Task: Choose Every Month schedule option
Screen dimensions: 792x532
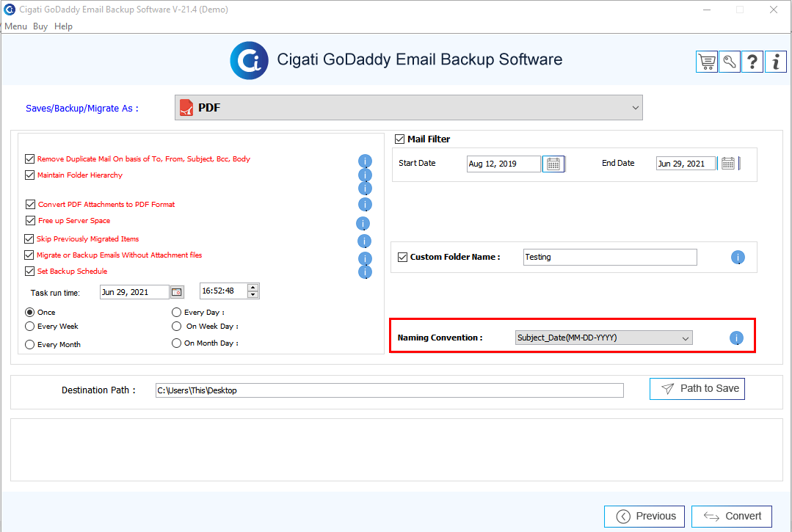Action: [x=30, y=345]
